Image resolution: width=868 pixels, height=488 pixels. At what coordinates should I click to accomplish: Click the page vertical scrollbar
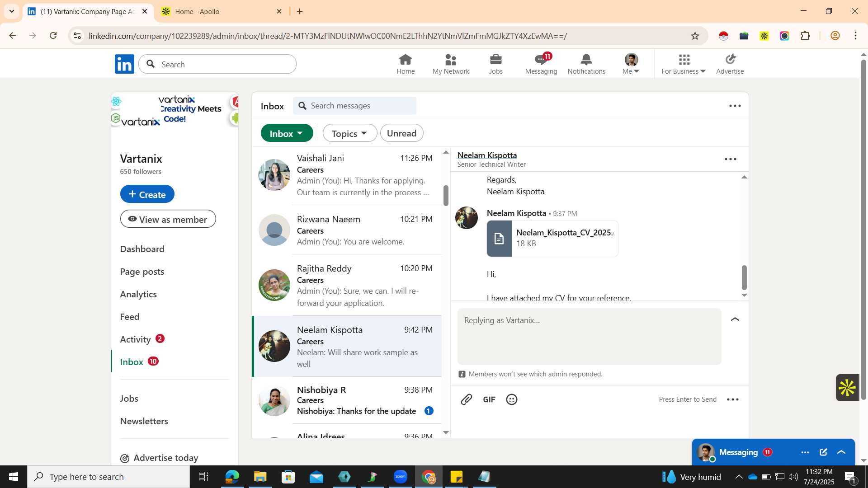tap(863, 230)
